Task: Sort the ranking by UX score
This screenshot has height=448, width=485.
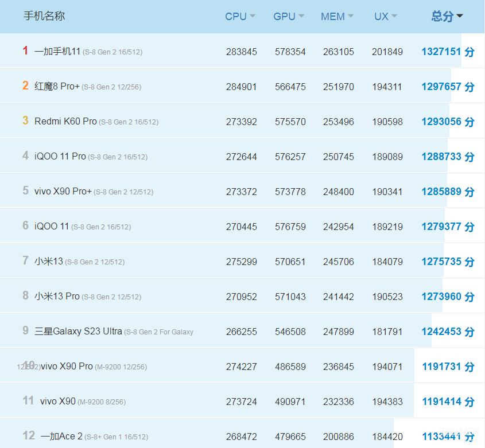Action: tap(385, 16)
